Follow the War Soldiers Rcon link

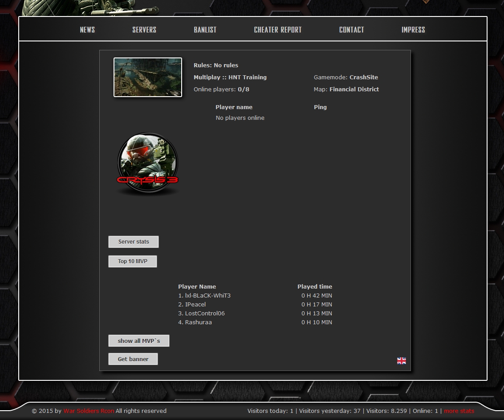(89, 411)
